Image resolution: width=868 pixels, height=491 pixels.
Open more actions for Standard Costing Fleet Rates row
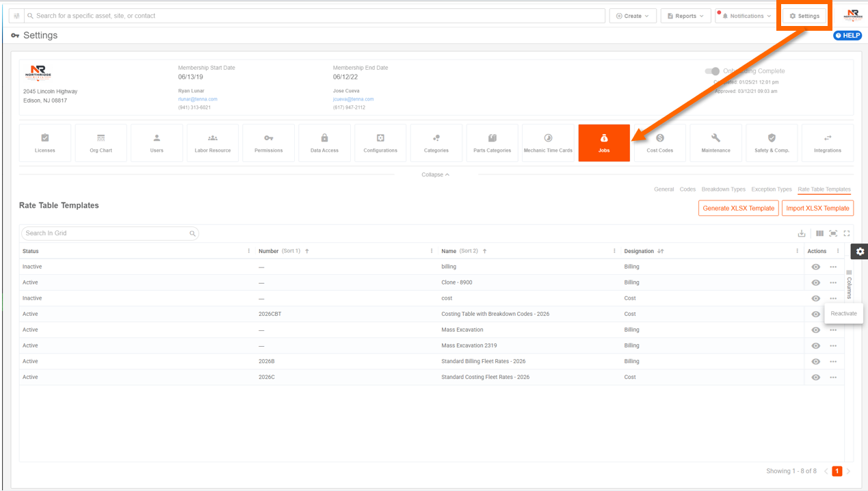tap(833, 377)
